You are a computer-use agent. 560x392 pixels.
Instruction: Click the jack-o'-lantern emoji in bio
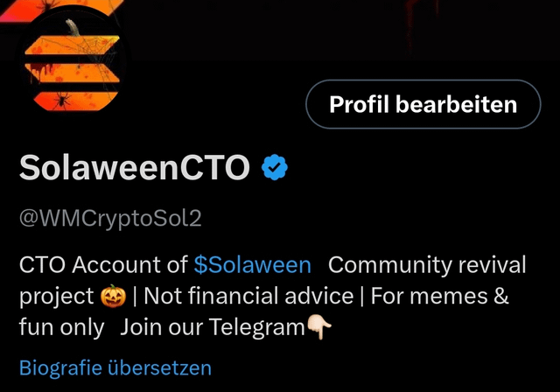(113, 296)
